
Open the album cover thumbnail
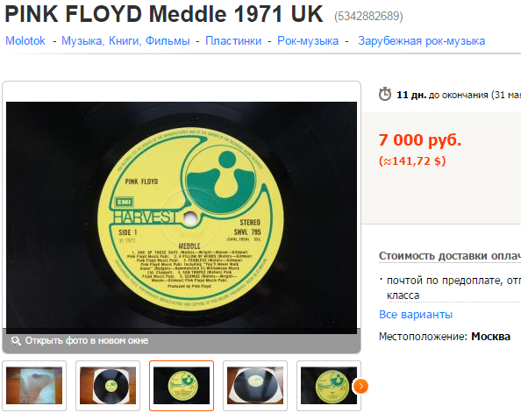tap(34, 386)
